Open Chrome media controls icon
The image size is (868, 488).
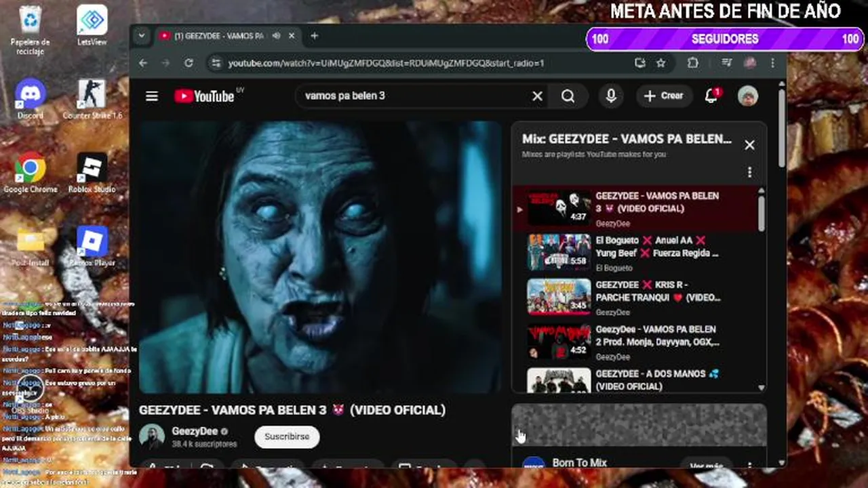(x=727, y=63)
